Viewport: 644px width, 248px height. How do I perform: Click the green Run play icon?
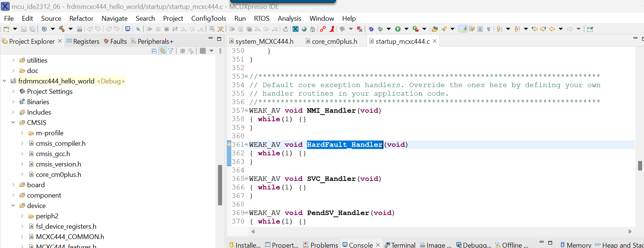coord(398,29)
